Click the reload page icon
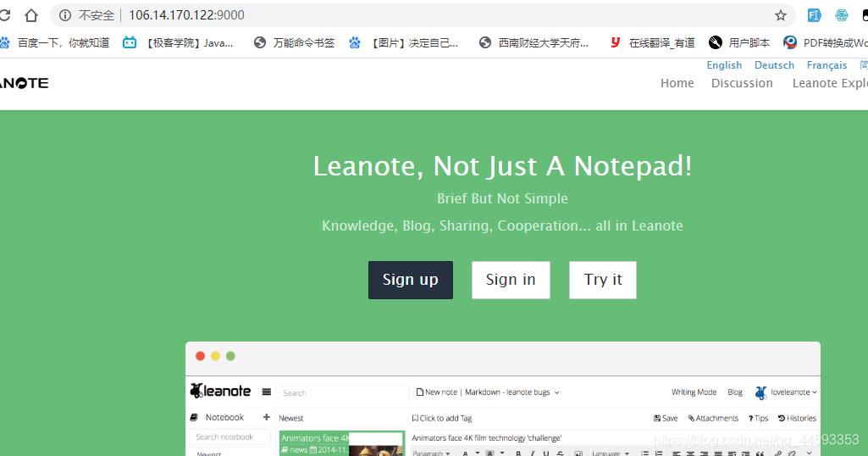The width and height of the screenshot is (868, 456). 4,15
